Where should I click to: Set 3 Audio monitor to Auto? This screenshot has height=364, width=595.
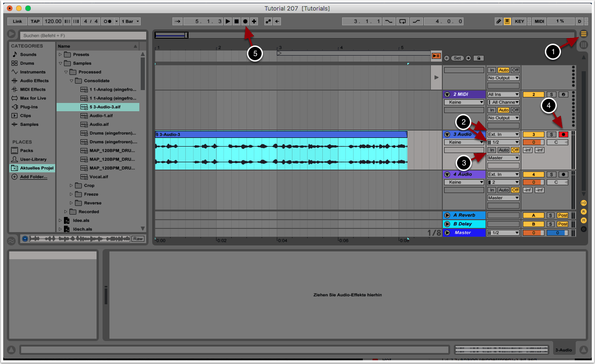tap(503, 150)
